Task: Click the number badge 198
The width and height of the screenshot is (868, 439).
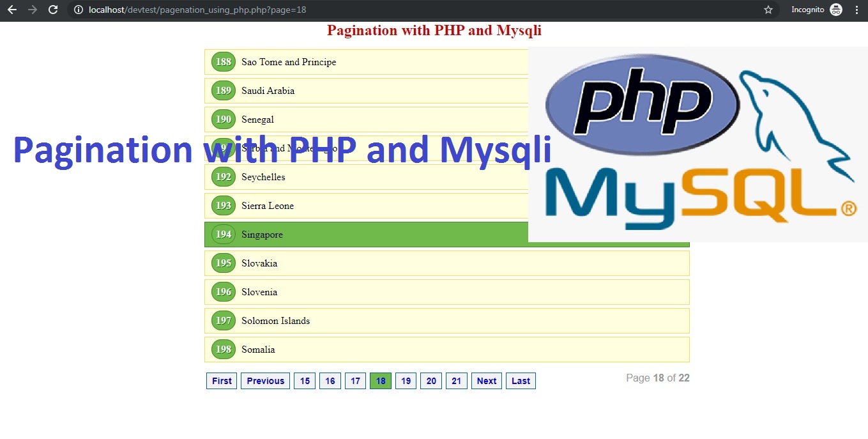Action: click(224, 350)
